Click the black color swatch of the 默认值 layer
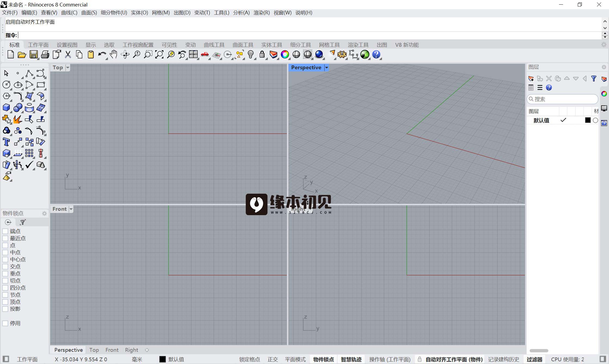 coord(588,120)
